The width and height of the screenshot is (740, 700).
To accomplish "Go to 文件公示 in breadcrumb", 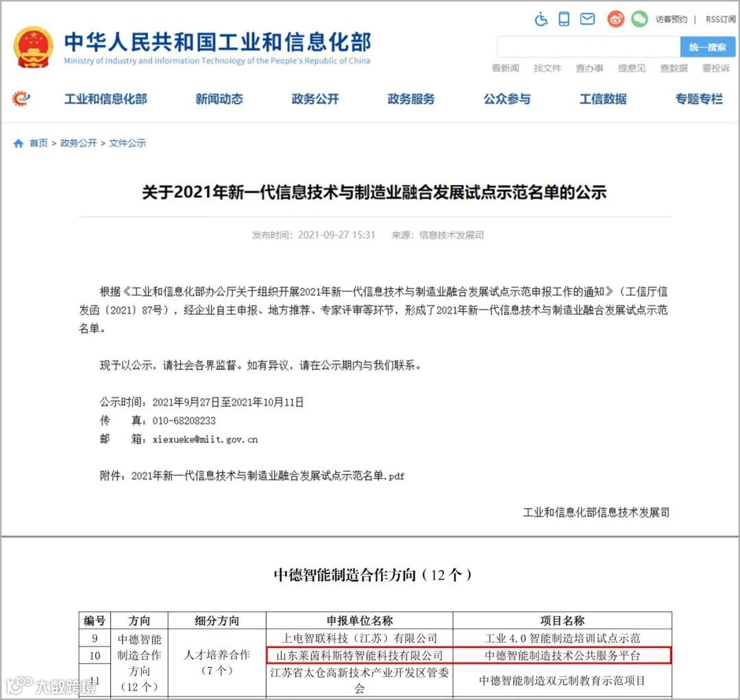I will point(127,143).
